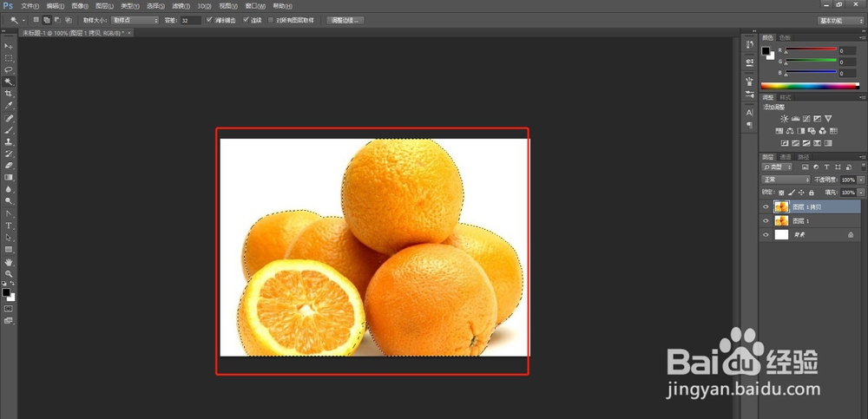Select the Magic Wand tool in toolbox
Screen dimensions: 868x419
click(9, 82)
